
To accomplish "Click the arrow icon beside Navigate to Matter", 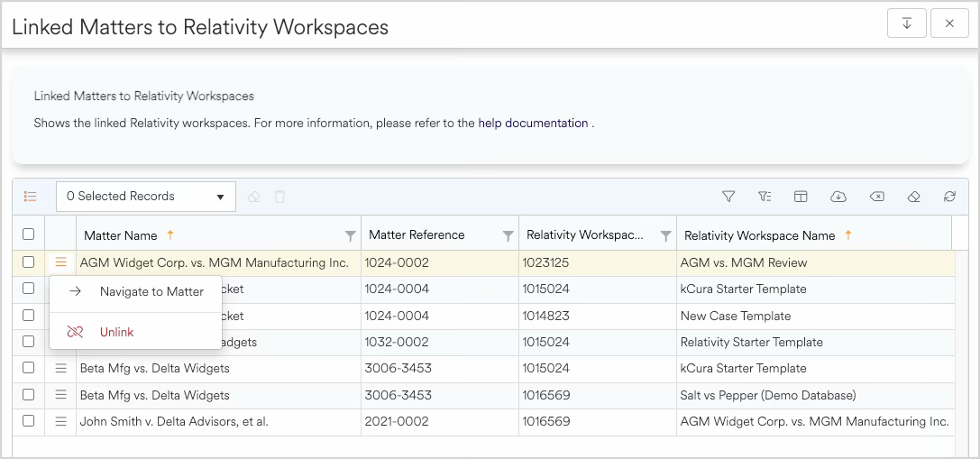I will [x=75, y=291].
